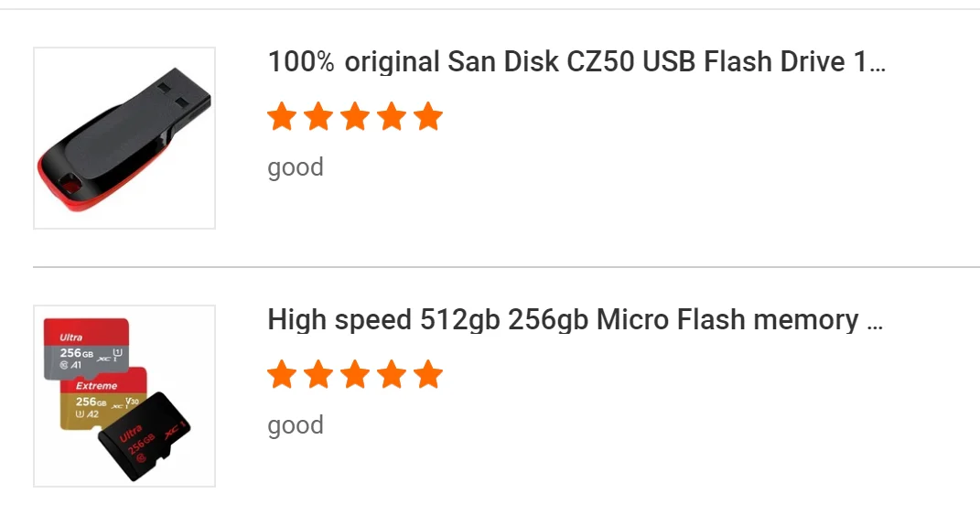Click third star of Micro Flash memory review
This screenshot has height=515, width=980.
point(355,375)
